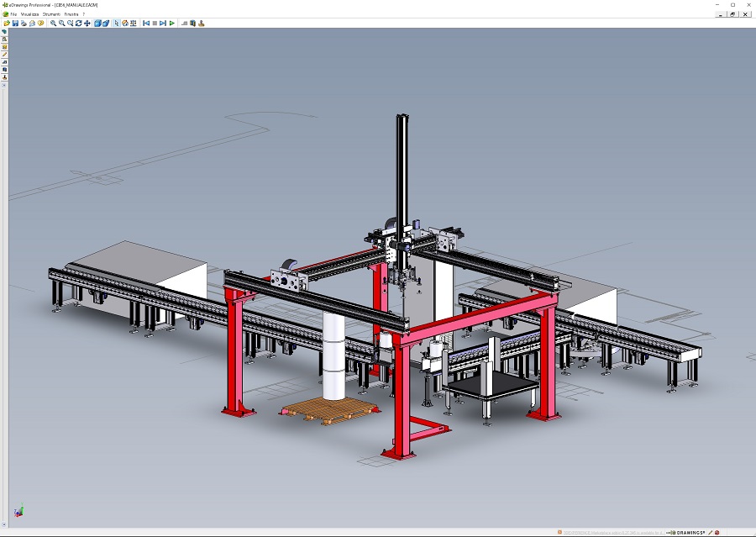
Task: Toggle the first panel icon in left sidebar
Action: (x=4, y=32)
